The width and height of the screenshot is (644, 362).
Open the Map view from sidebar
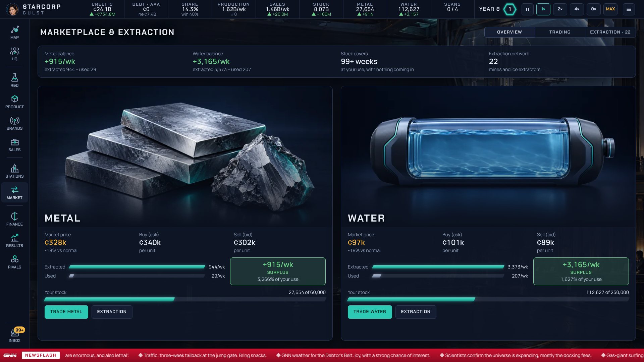pyautogui.click(x=14, y=33)
